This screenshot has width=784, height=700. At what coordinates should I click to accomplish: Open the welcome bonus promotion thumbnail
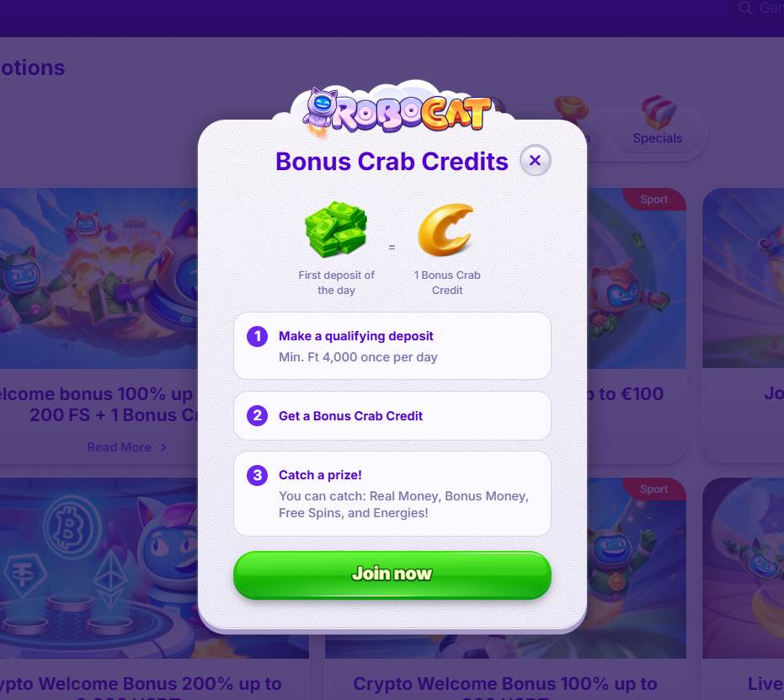[99, 278]
